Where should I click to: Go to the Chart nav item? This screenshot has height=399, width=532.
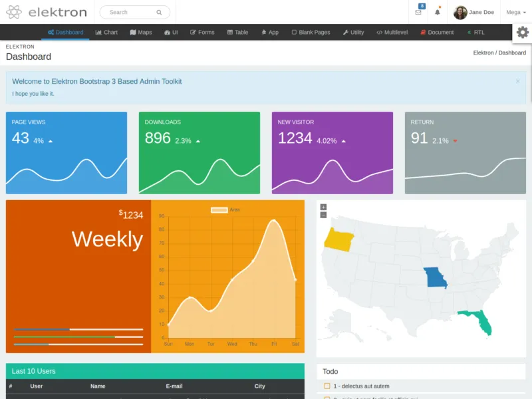[x=106, y=33]
